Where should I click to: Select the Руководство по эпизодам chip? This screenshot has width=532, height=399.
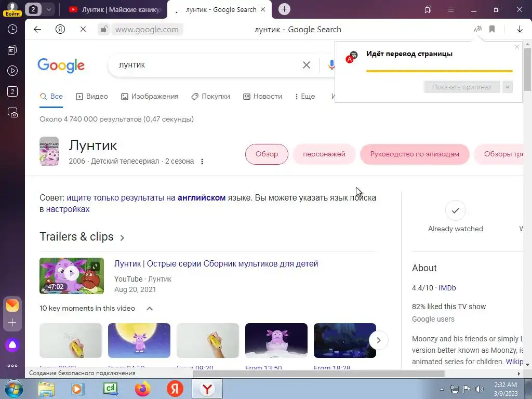415,154
